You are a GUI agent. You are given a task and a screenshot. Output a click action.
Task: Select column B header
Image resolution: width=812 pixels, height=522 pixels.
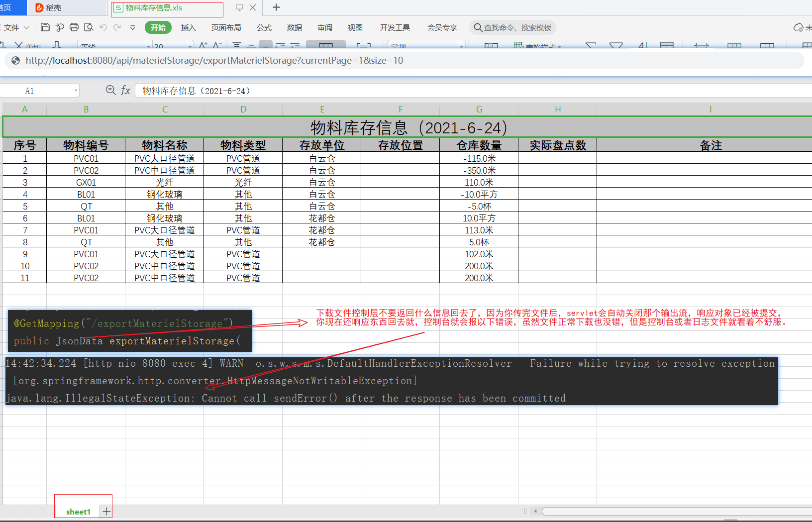point(86,109)
